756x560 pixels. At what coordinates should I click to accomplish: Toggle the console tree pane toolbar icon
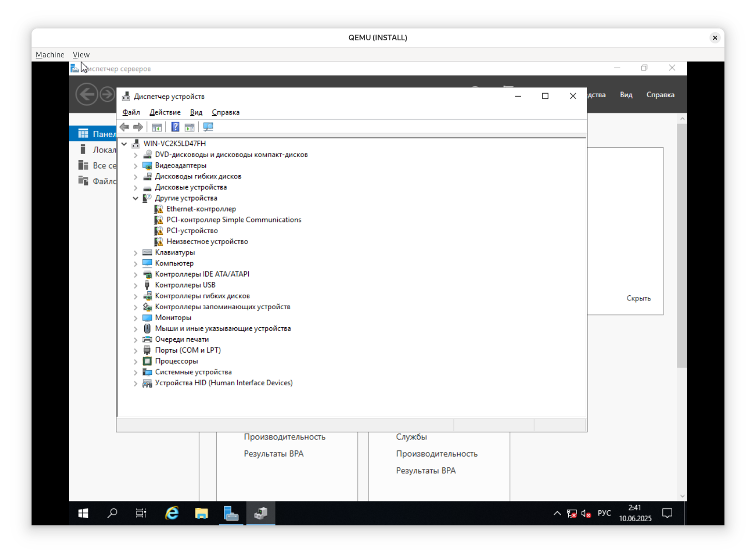click(x=157, y=127)
